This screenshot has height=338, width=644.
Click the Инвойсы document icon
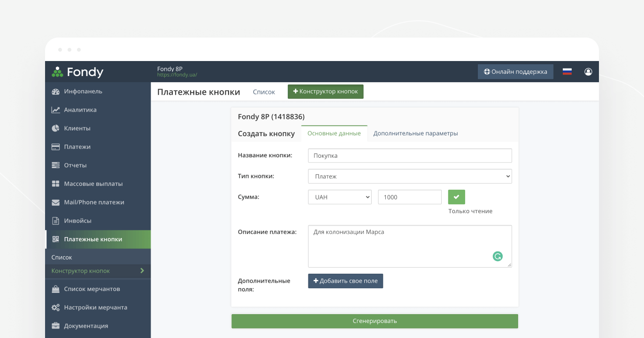(55, 221)
